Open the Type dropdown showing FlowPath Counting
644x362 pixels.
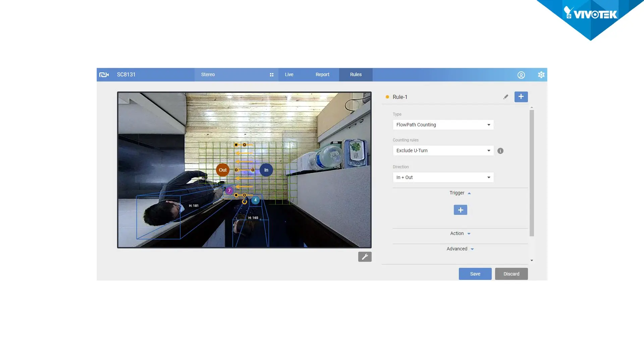tap(443, 125)
